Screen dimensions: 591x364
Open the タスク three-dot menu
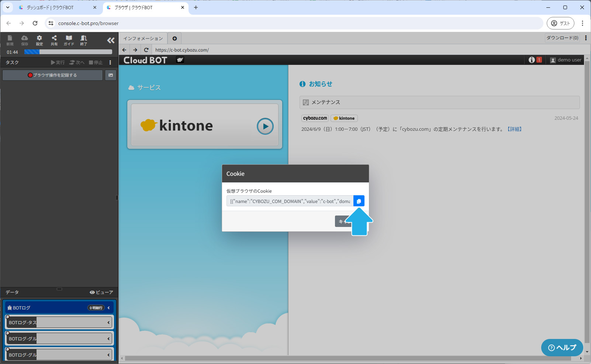110,63
